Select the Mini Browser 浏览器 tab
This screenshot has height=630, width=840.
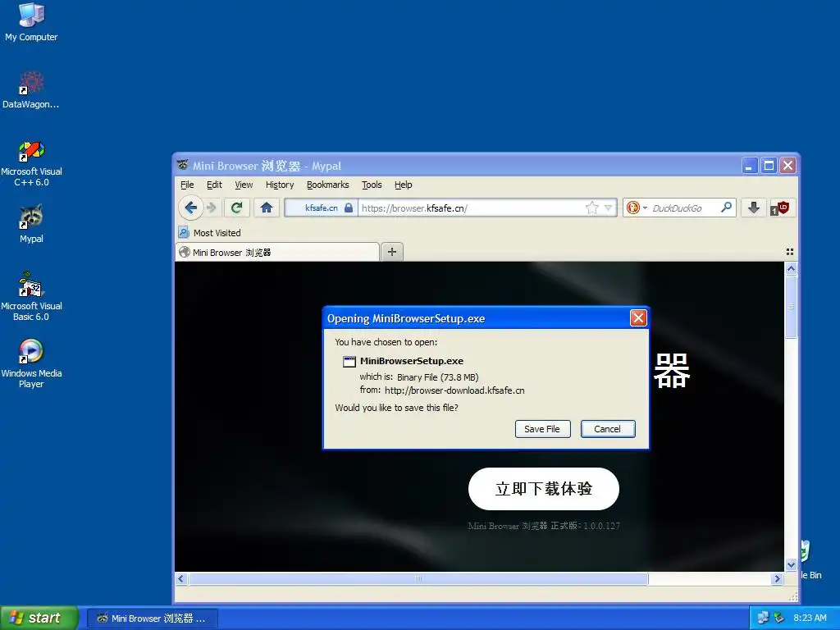click(277, 253)
